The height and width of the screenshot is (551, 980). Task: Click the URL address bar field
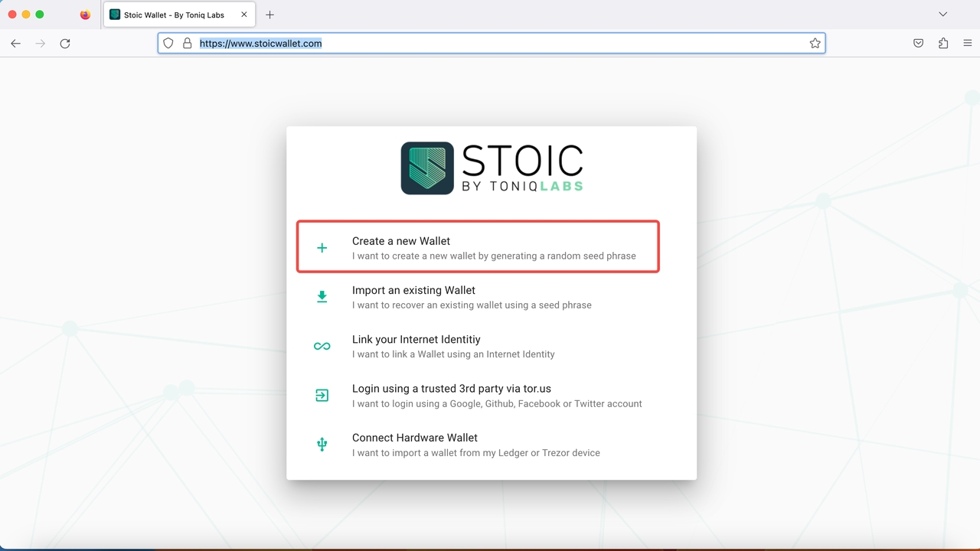click(498, 44)
